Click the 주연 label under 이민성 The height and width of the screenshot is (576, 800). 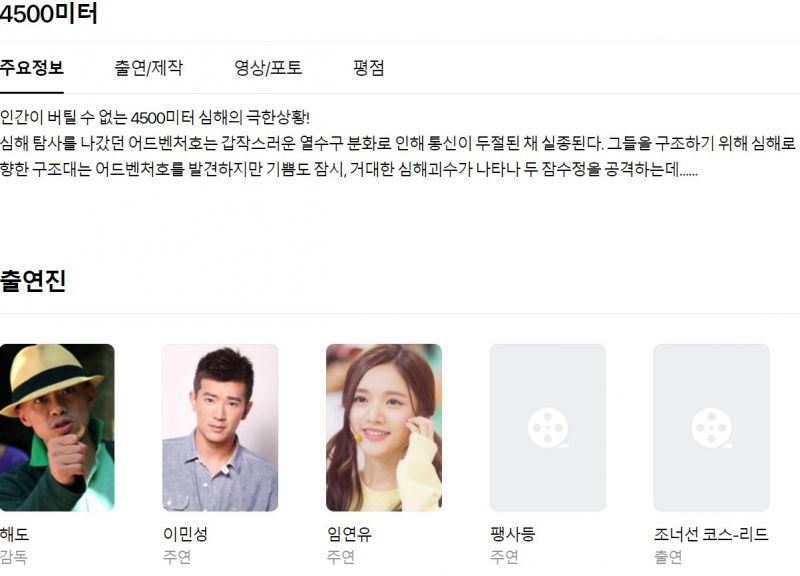point(177,557)
